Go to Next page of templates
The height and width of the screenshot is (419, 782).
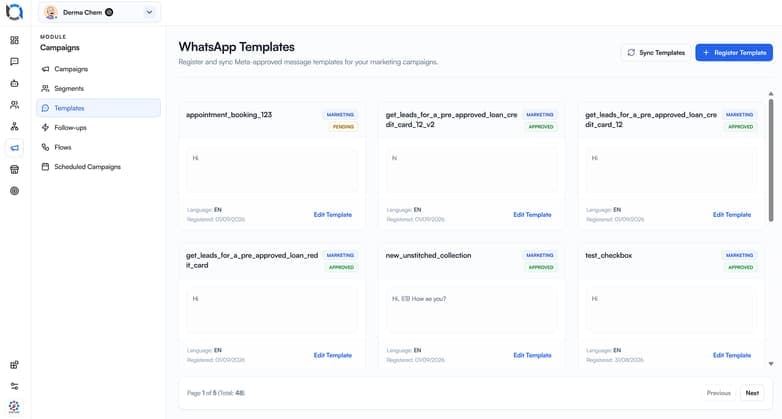pos(752,393)
